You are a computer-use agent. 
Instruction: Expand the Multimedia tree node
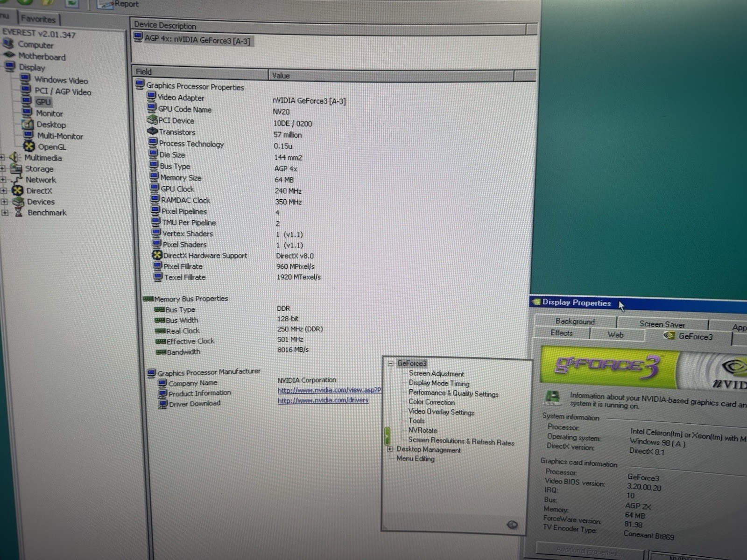[x=2, y=157]
